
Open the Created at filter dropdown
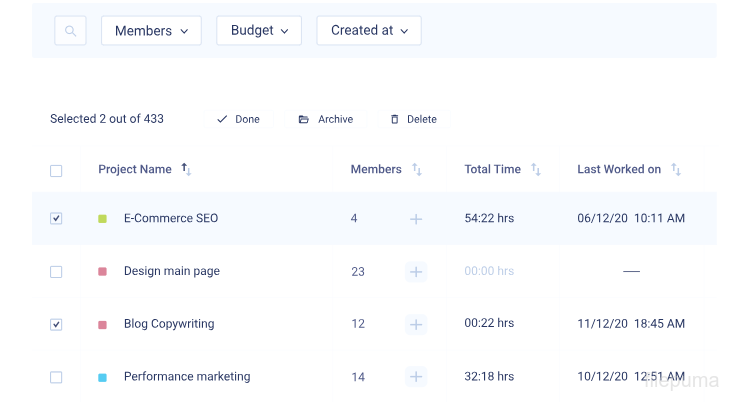coord(369,31)
